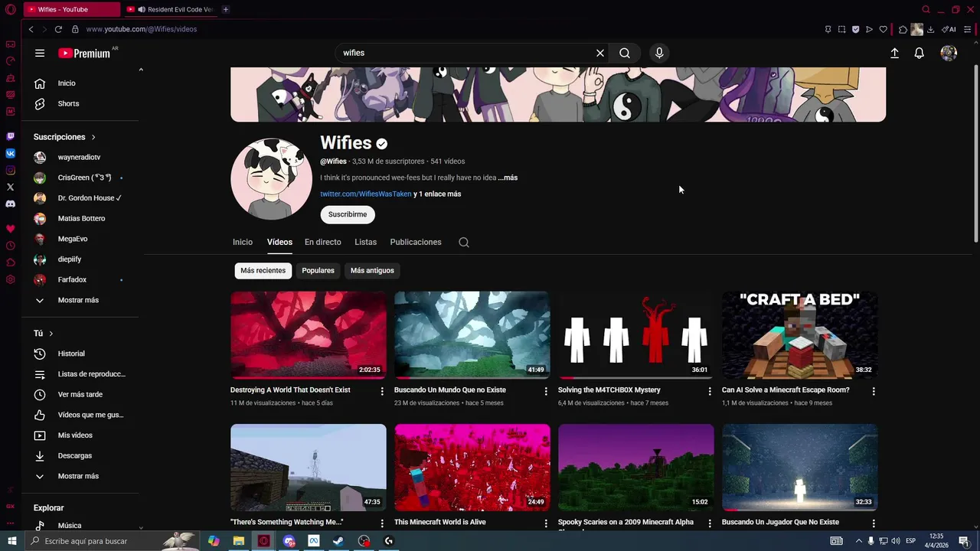Select the Populares filter chip
980x551 pixels.
tap(318, 270)
